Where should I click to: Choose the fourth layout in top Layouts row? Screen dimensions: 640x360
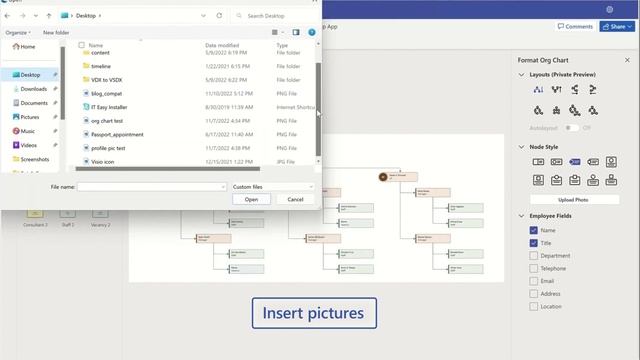pos(593,89)
